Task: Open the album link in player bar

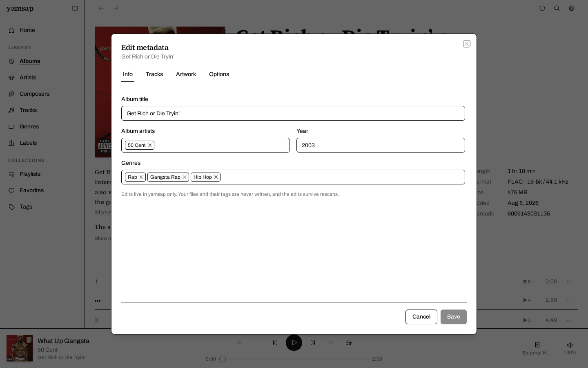Action: tap(61, 357)
